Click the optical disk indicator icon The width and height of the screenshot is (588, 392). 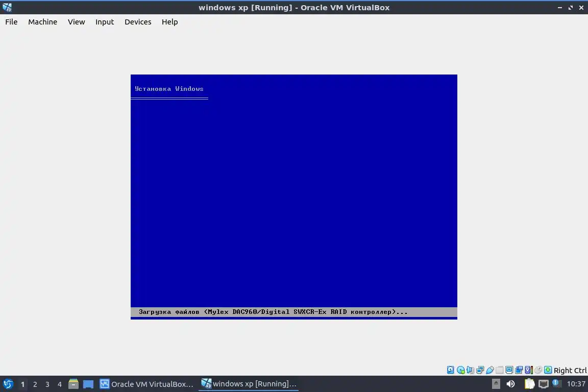point(460,370)
